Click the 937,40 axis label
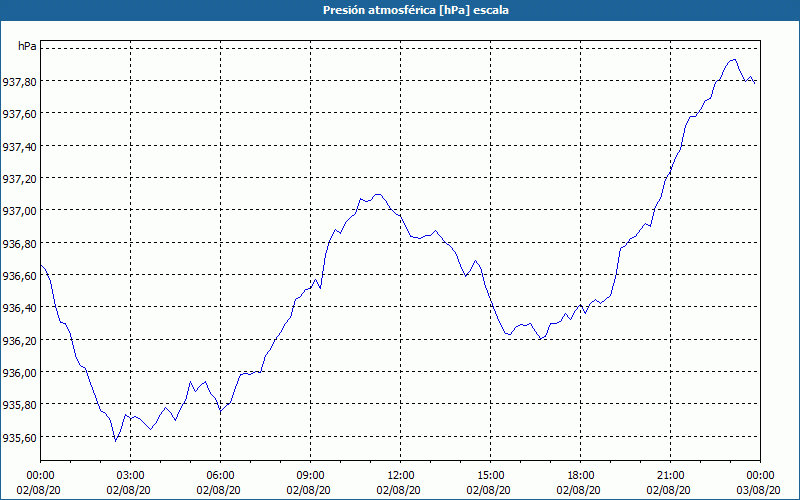Viewport: 800px width, 500px height. coord(19,146)
